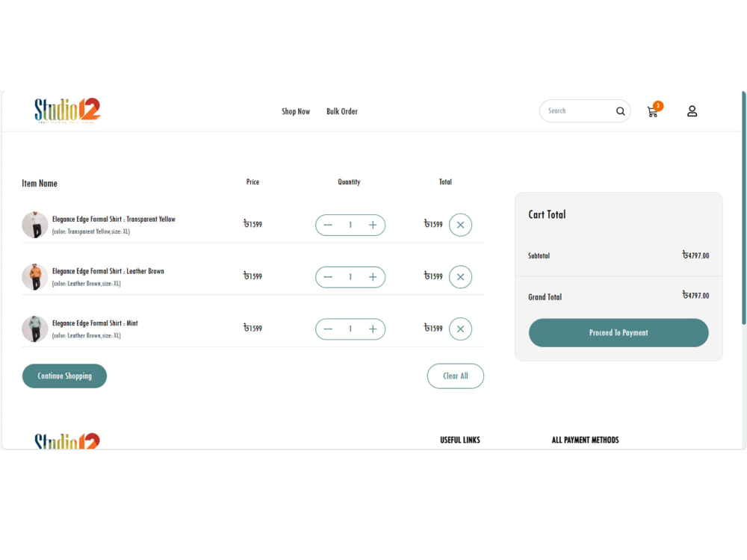Decrease quantity of Leather Brown shirt
Image resolution: width=747 pixels, height=560 pixels.
pyautogui.click(x=328, y=277)
